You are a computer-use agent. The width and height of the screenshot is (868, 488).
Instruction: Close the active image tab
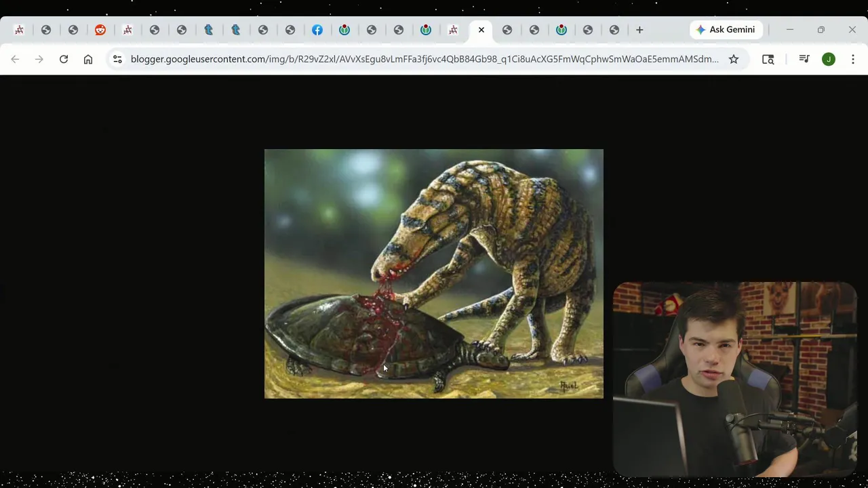pyautogui.click(x=481, y=30)
